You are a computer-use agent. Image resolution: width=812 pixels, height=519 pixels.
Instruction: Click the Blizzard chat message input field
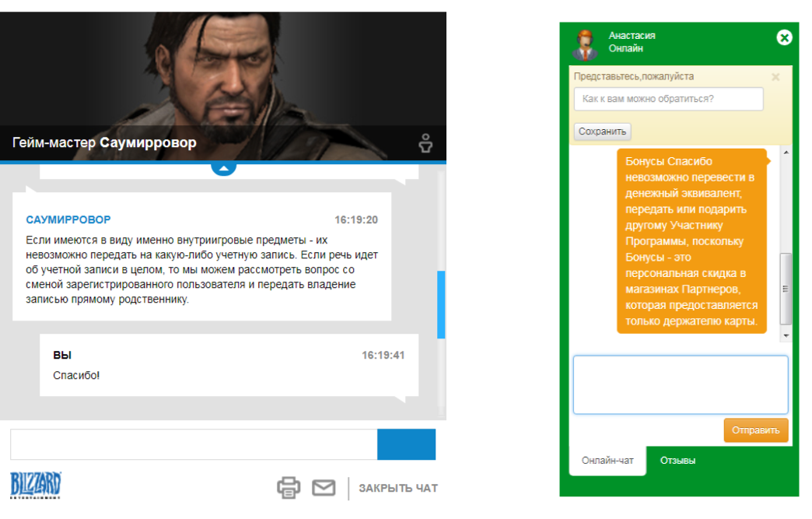pos(194,444)
